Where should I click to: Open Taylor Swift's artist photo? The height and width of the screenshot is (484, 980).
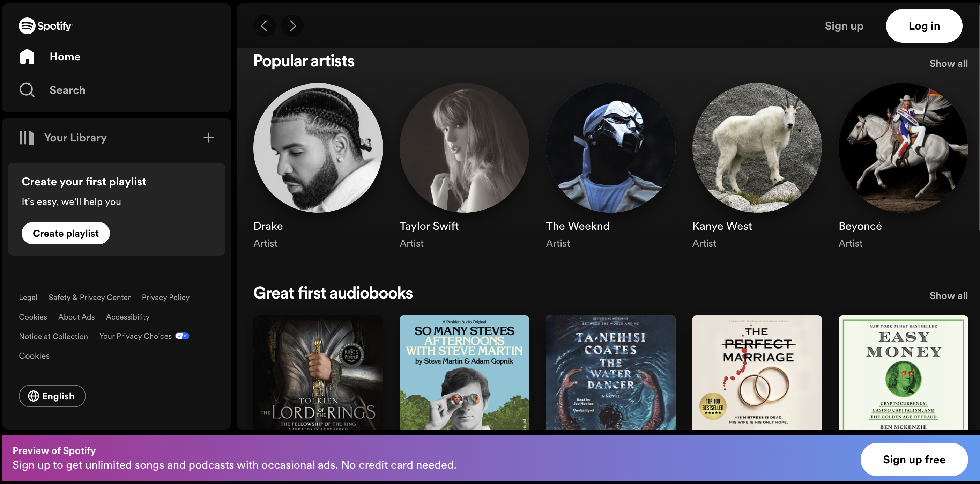point(464,148)
